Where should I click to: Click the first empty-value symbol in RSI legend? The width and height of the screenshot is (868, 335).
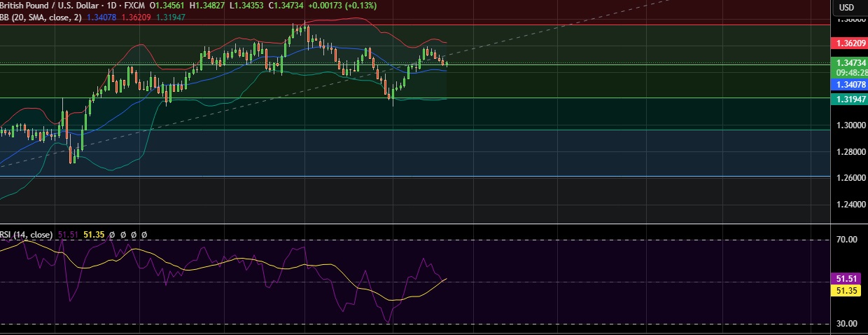point(111,235)
